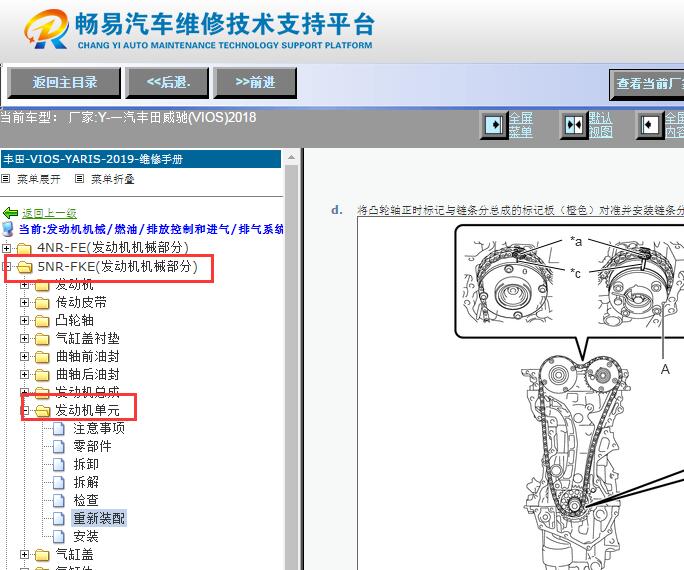Image resolution: width=684 pixels, height=570 pixels.
Task: Collapse the 5NR-FKE(发动机机械部分) node
Action: click(x=6, y=266)
